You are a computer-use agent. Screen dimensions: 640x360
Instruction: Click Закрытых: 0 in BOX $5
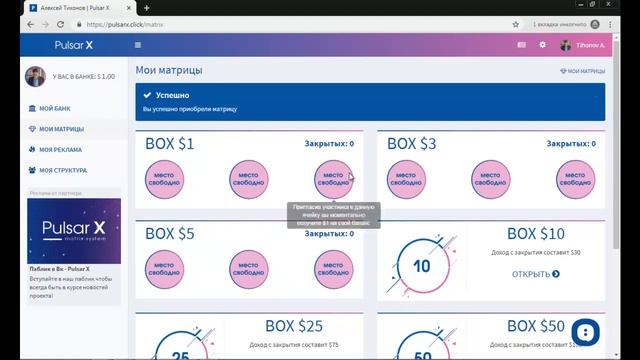pos(329,234)
